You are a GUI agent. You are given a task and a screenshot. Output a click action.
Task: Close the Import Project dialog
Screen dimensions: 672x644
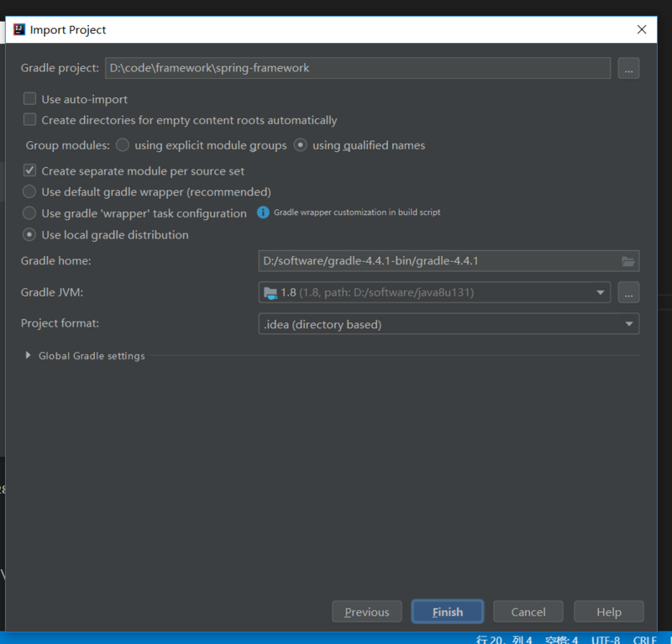[642, 29]
